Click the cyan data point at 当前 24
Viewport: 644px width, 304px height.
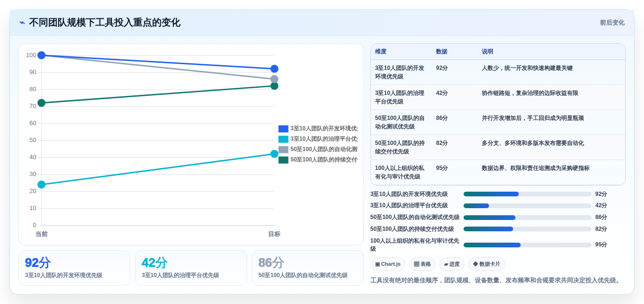tap(42, 185)
